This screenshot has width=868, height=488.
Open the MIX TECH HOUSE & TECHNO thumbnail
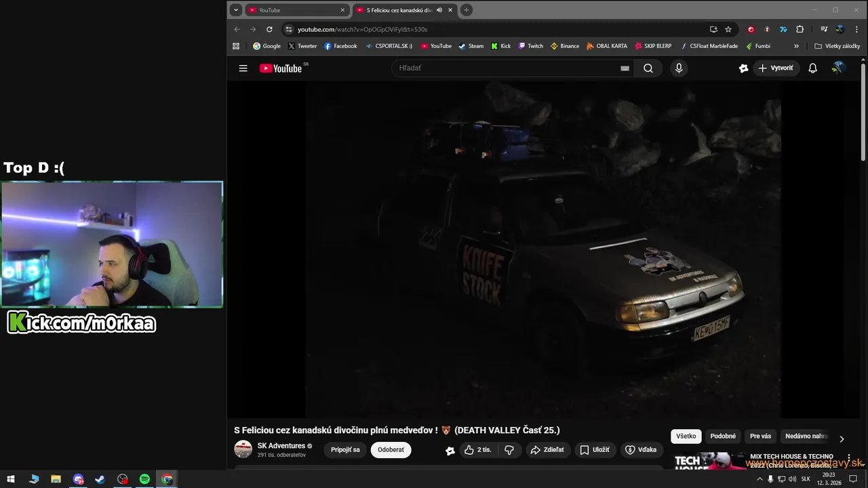pos(711,462)
